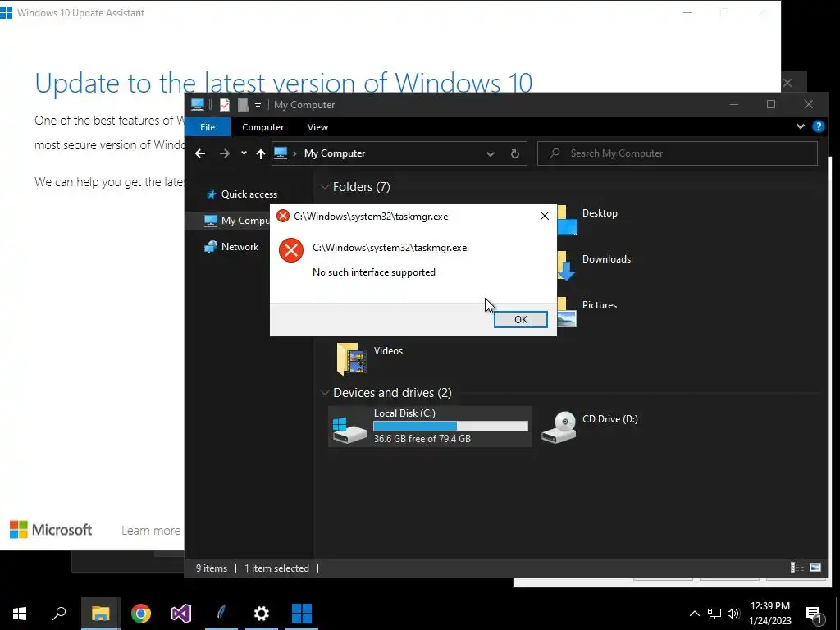Click OK in the taskmgr.exe error dialog
Screen dimensions: 840x630
pyautogui.click(x=520, y=319)
